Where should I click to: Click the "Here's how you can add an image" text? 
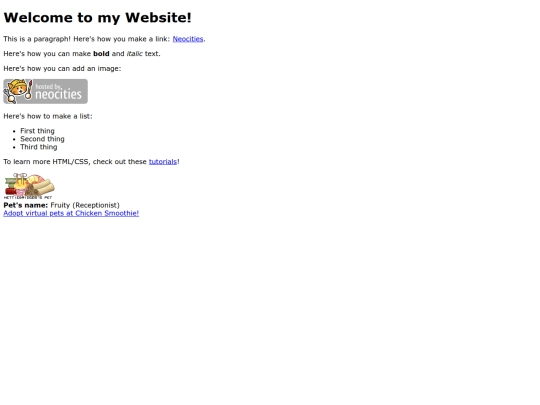(62, 69)
